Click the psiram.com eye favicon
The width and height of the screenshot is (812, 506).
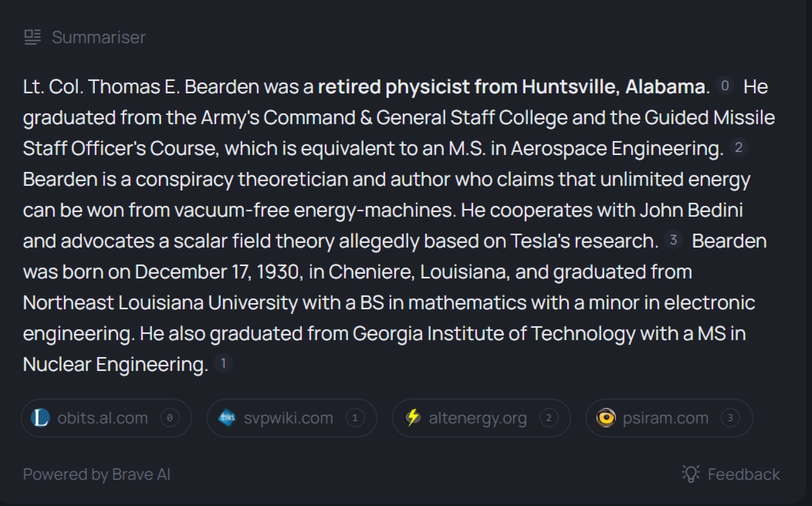pyautogui.click(x=606, y=417)
